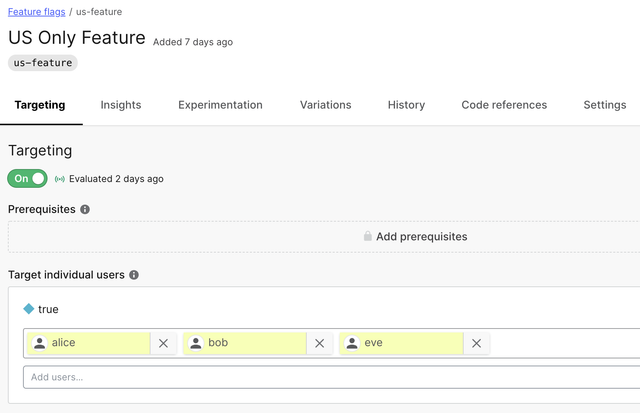This screenshot has width=640, height=413.
Task: Click eve's user avatar icon
Action: (352, 343)
